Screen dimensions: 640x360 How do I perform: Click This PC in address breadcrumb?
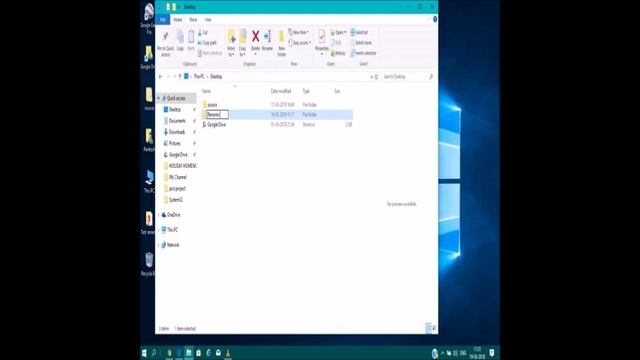coord(199,76)
